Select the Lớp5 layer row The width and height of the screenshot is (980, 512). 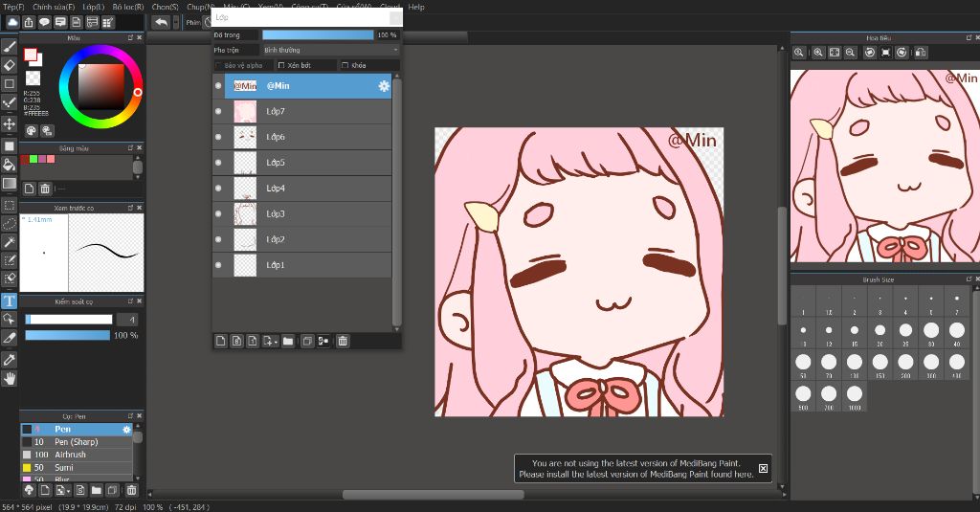pyautogui.click(x=301, y=163)
